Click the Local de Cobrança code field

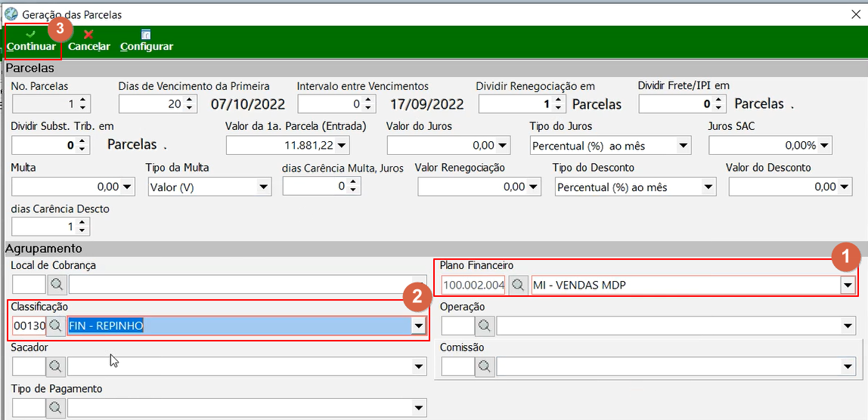coord(29,285)
